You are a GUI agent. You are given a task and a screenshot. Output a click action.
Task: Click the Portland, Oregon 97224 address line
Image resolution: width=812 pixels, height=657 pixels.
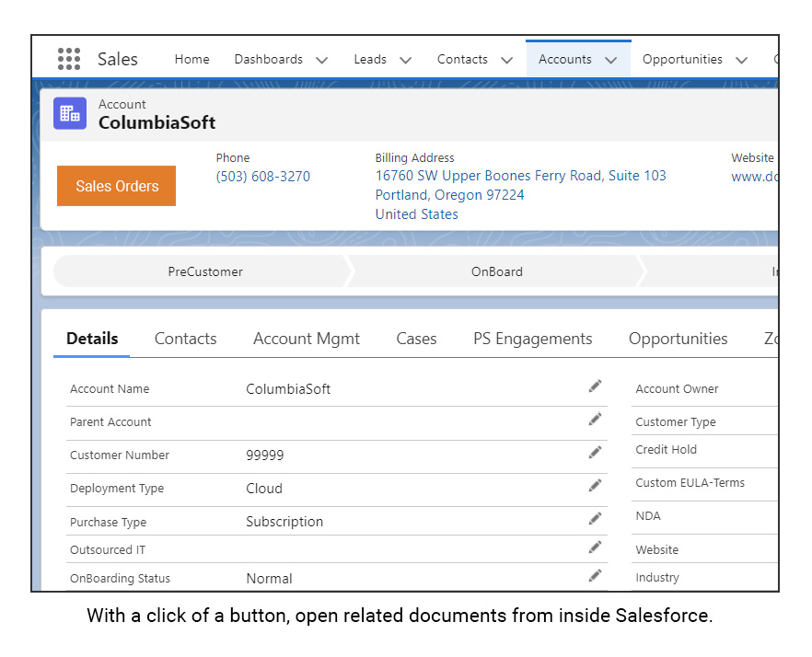click(449, 195)
